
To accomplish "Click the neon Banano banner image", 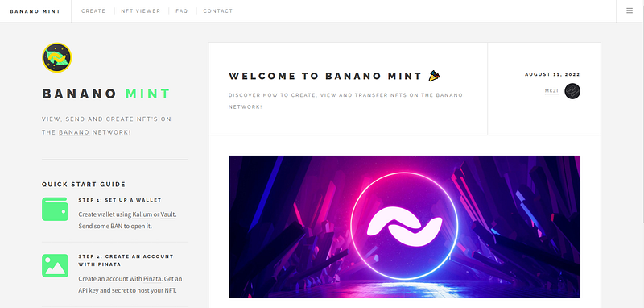I will pyautogui.click(x=404, y=227).
